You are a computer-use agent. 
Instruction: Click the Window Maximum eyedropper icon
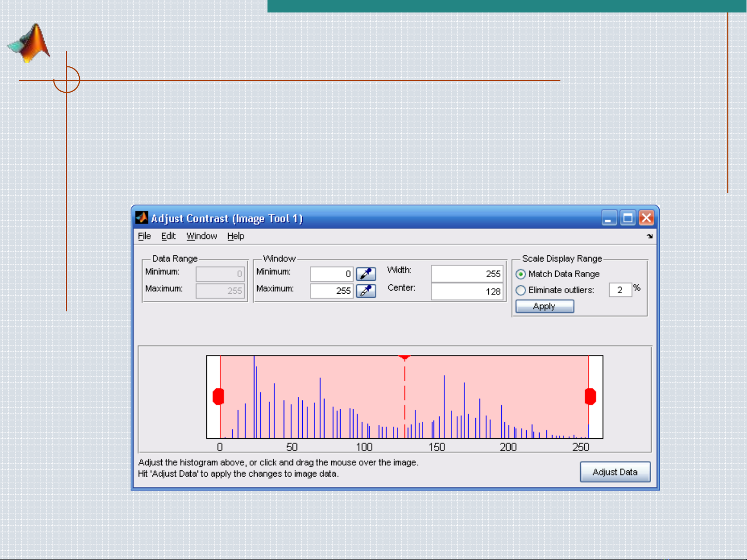(x=366, y=291)
